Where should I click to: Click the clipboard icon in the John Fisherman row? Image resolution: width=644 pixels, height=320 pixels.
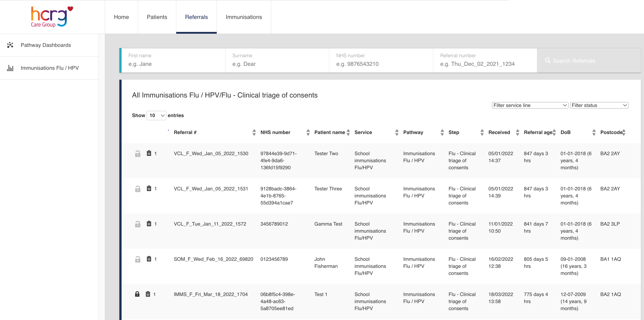pyautogui.click(x=149, y=259)
